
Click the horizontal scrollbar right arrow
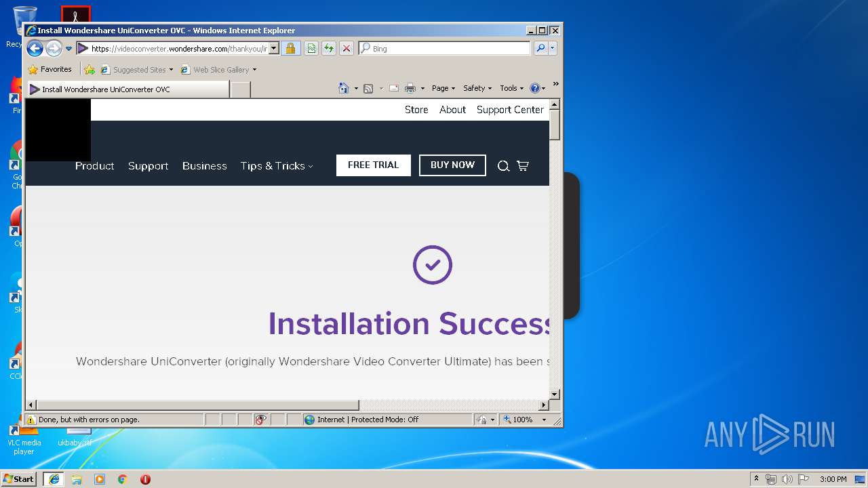543,405
